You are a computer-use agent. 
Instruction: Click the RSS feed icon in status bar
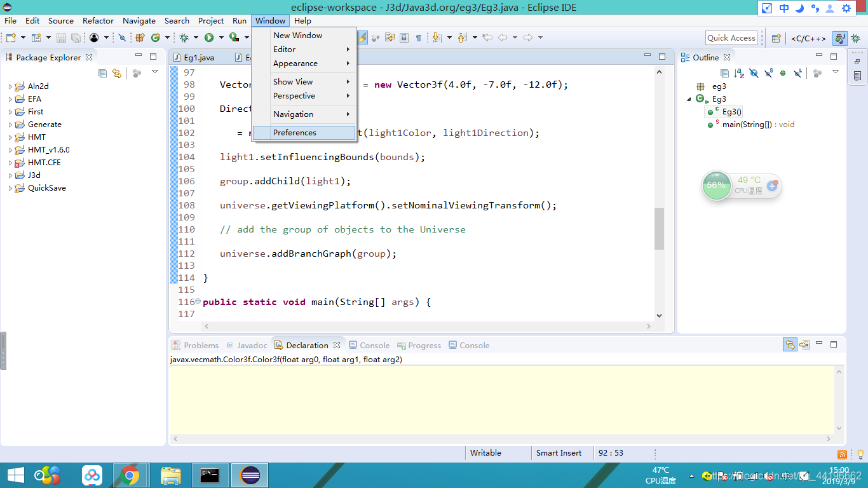[x=842, y=454]
